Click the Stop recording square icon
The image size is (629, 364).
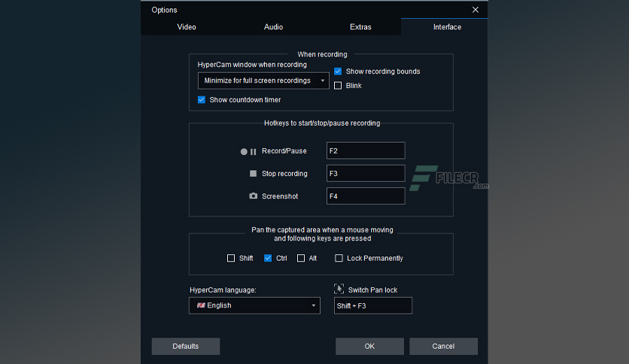[x=253, y=174]
